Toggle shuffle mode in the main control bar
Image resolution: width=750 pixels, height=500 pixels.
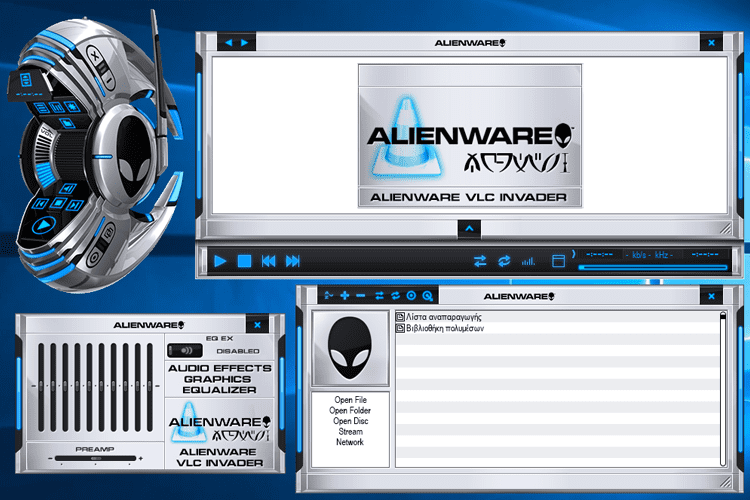[480, 261]
